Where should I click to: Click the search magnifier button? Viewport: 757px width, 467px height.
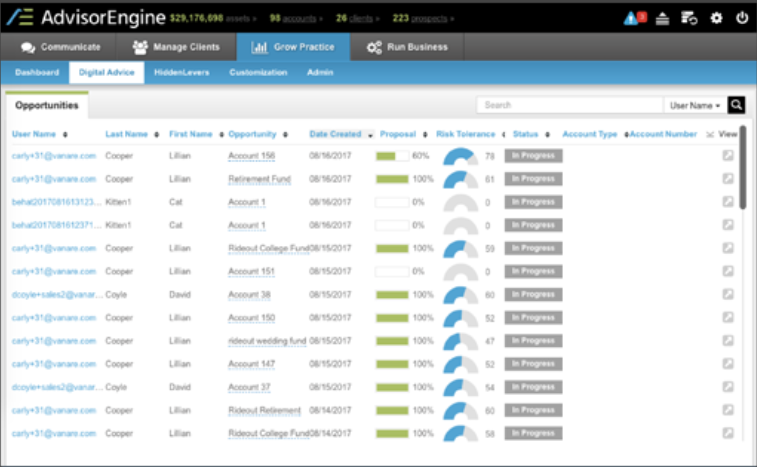tap(736, 105)
